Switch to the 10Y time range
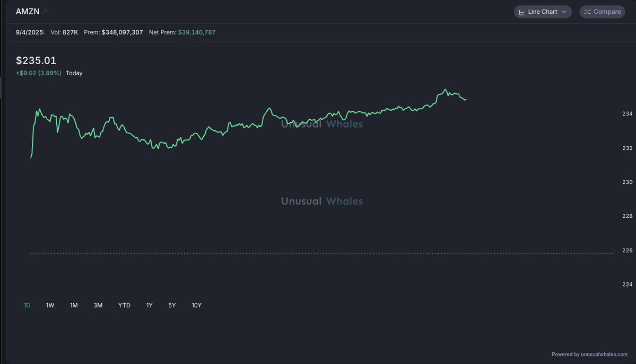 coord(196,305)
